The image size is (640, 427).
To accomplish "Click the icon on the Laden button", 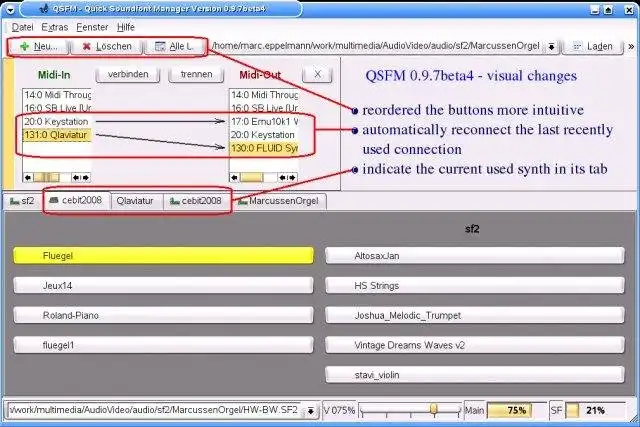I will click(577, 47).
